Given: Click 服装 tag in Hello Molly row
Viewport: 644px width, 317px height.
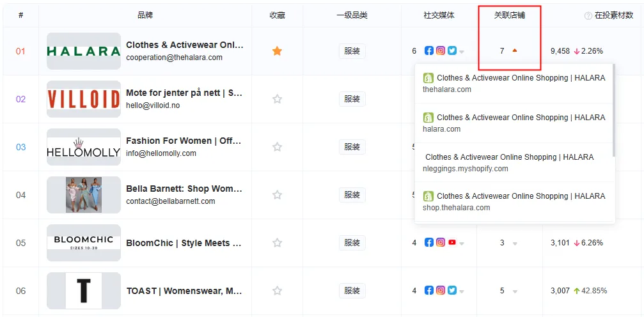Looking at the screenshot, I should pos(352,147).
